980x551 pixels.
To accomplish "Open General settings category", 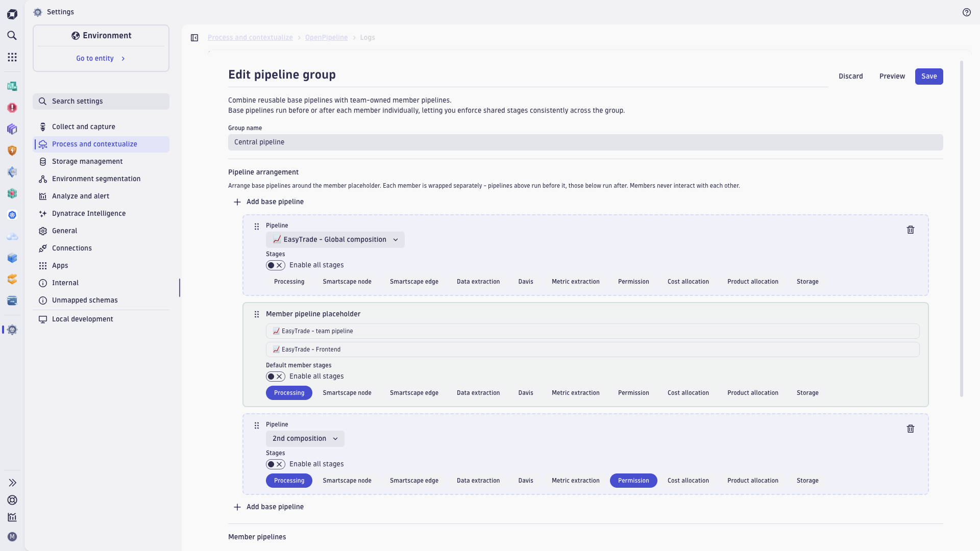I will 101,231.
